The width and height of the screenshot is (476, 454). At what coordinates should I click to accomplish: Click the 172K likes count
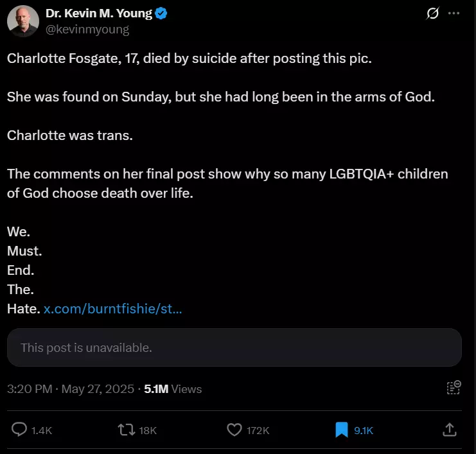(258, 430)
